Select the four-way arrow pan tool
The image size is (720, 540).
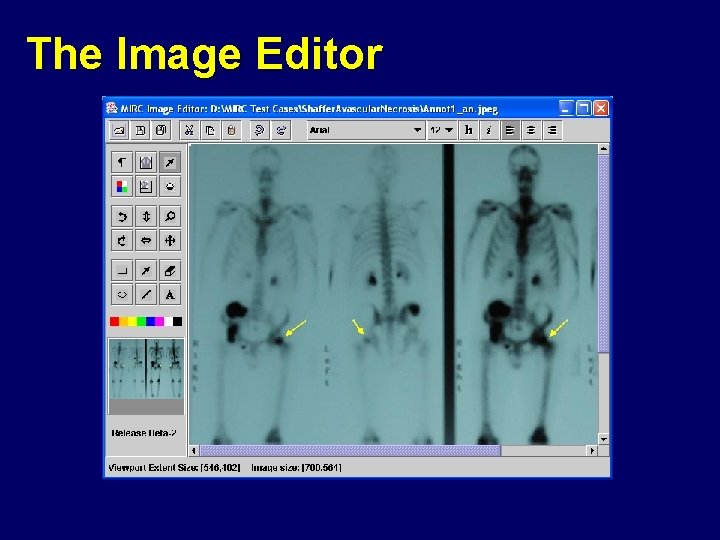coord(169,241)
